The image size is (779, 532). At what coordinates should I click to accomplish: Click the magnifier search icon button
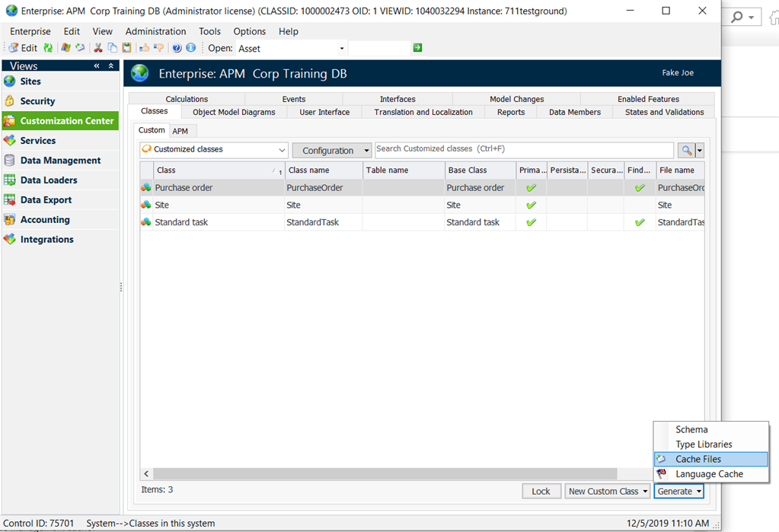pos(686,151)
